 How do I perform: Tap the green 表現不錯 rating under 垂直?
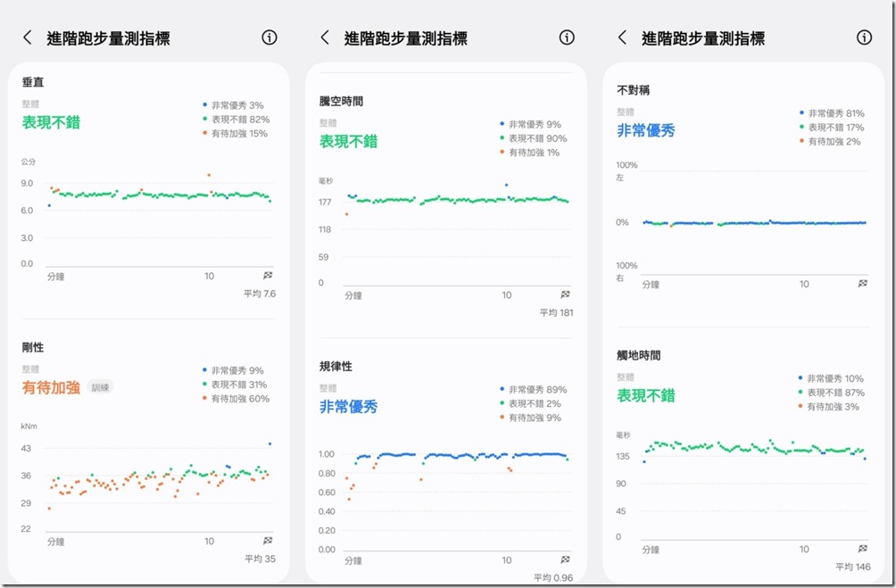51,122
